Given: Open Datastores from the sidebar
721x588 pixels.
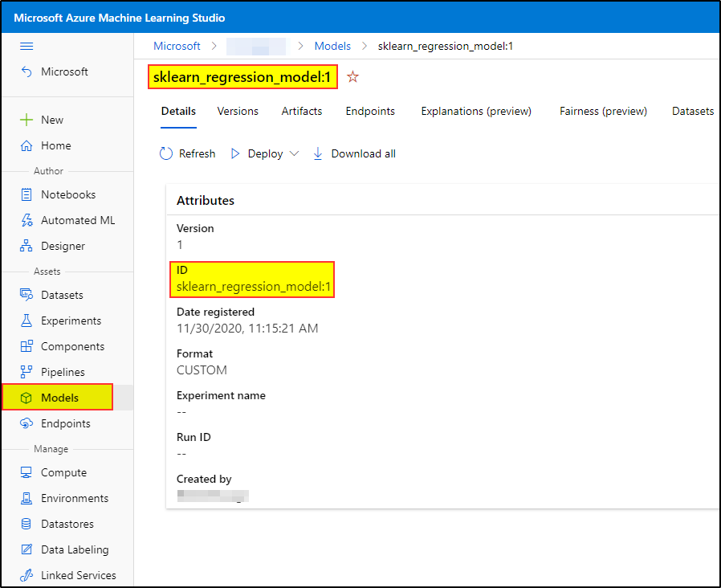Looking at the screenshot, I should (67, 524).
